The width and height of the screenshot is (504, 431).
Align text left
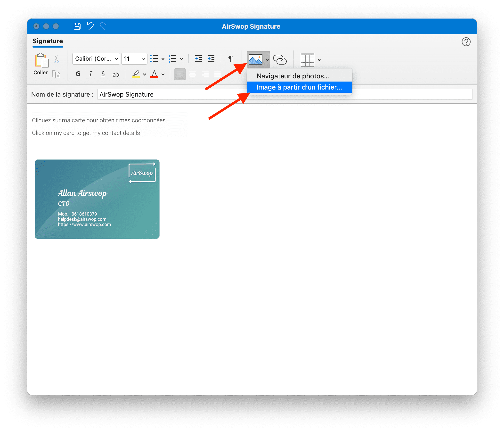click(180, 74)
